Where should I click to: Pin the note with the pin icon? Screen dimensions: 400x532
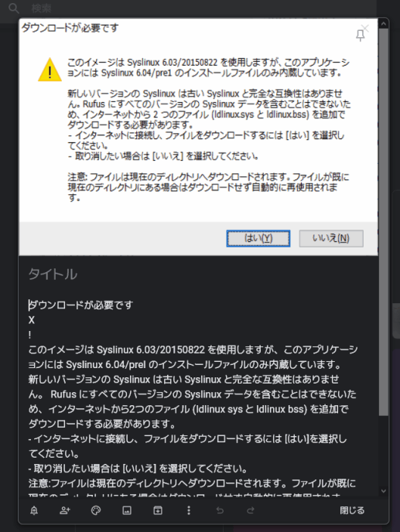[361, 36]
